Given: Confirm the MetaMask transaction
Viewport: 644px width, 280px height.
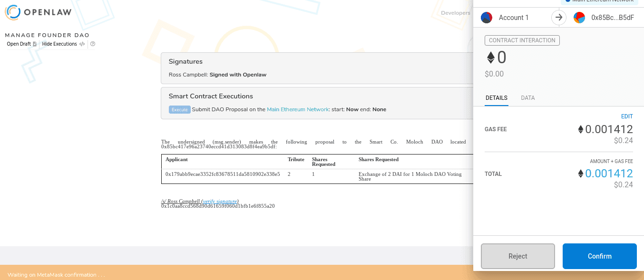Looking at the screenshot, I should point(599,256).
